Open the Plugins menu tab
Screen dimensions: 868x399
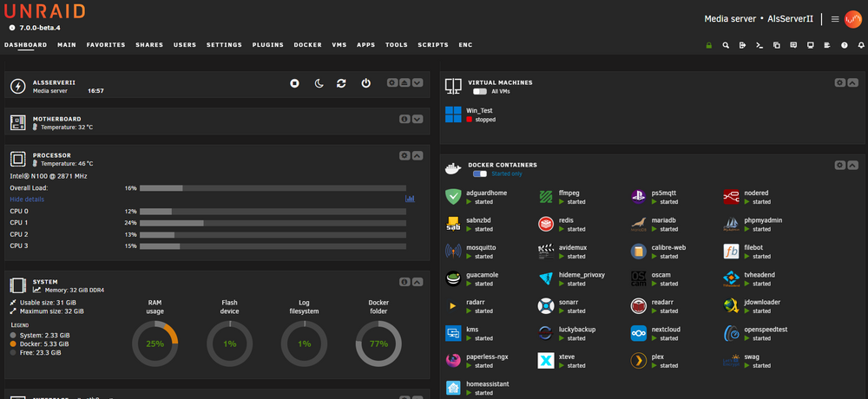[268, 45]
